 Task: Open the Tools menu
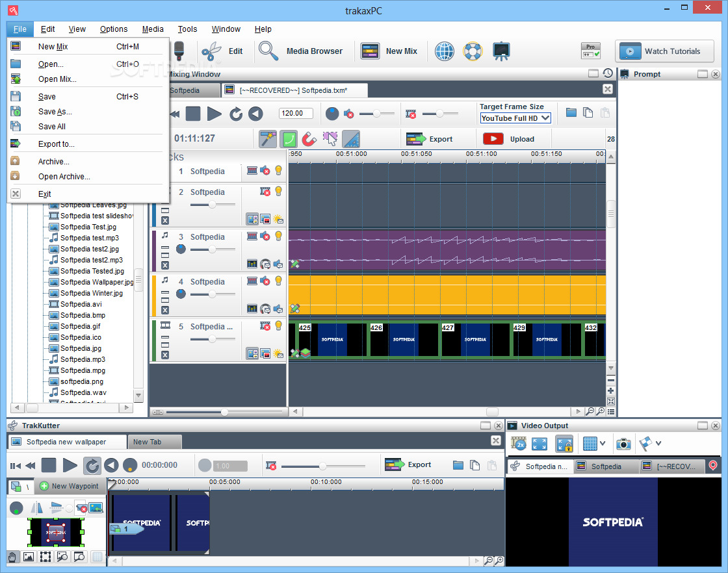188,29
